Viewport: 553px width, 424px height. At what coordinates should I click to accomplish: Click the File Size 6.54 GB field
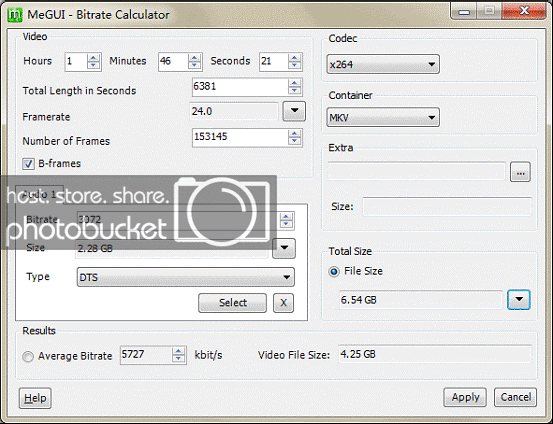(x=421, y=300)
